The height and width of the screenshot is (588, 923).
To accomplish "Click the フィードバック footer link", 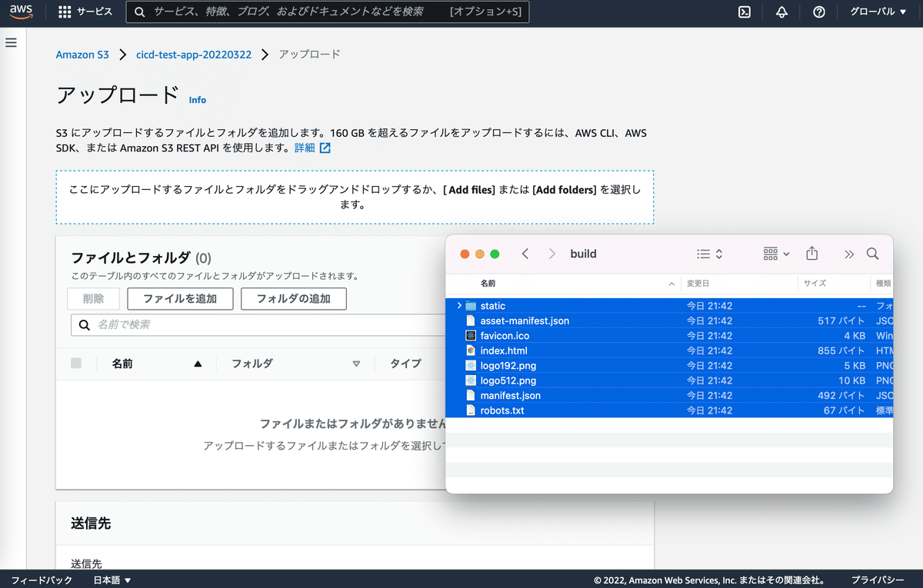I will coord(42,580).
